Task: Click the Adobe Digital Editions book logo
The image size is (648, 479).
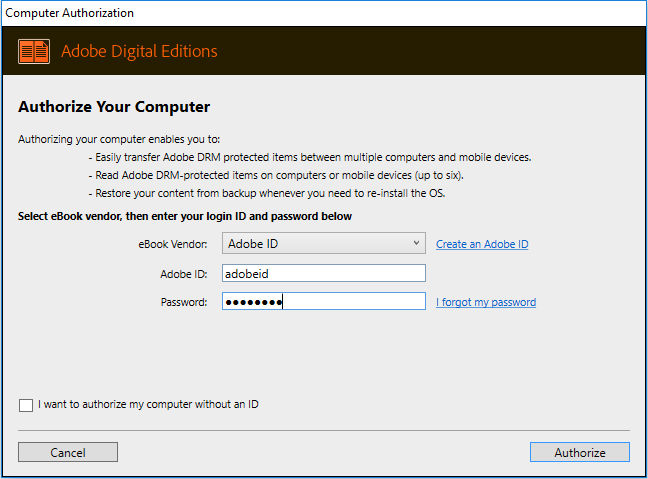Action: [x=34, y=51]
